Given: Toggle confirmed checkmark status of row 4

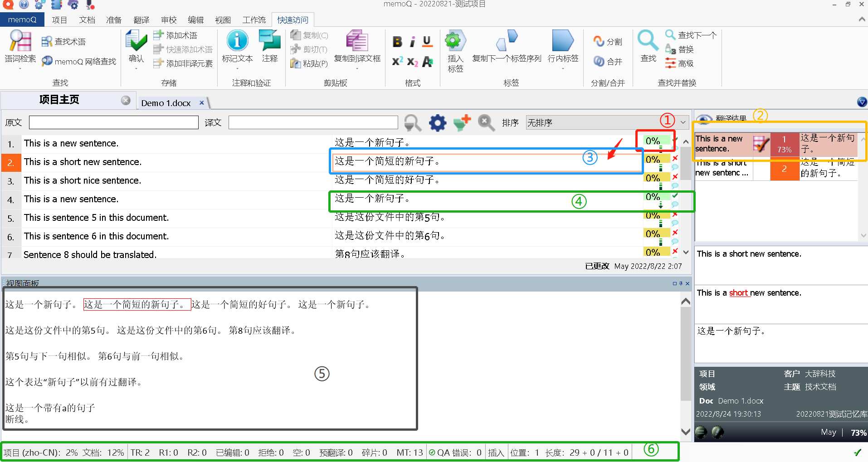Looking at the screenshot, I should 675,195.
